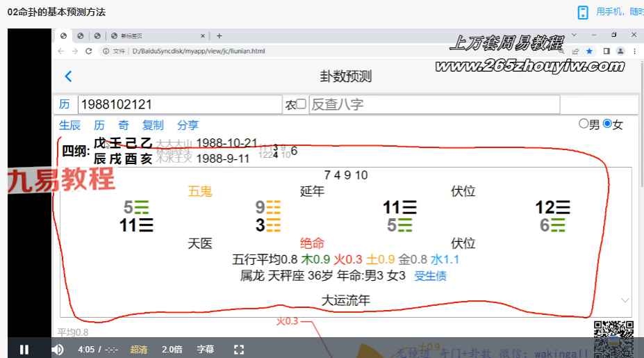Enter fullscreen video mode
Viewport: 644px width, 358px height.
tap(239, 350)
